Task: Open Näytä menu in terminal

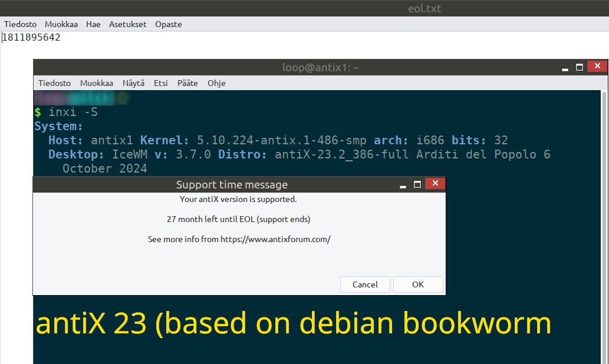Action: 133,83
